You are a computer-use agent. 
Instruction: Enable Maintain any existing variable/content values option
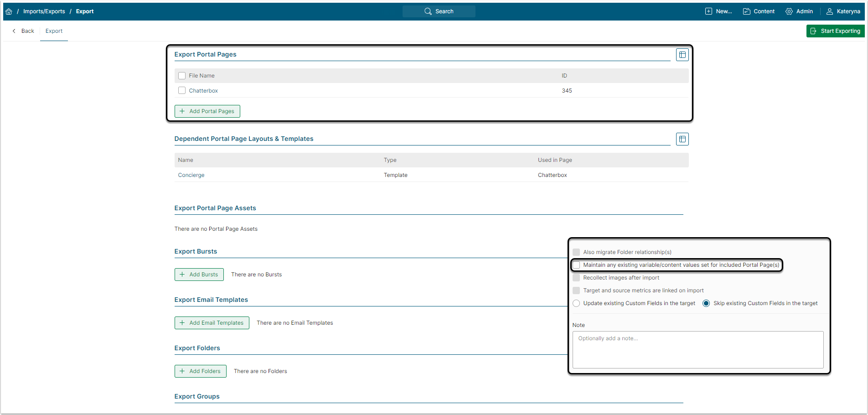click(577, 265)
